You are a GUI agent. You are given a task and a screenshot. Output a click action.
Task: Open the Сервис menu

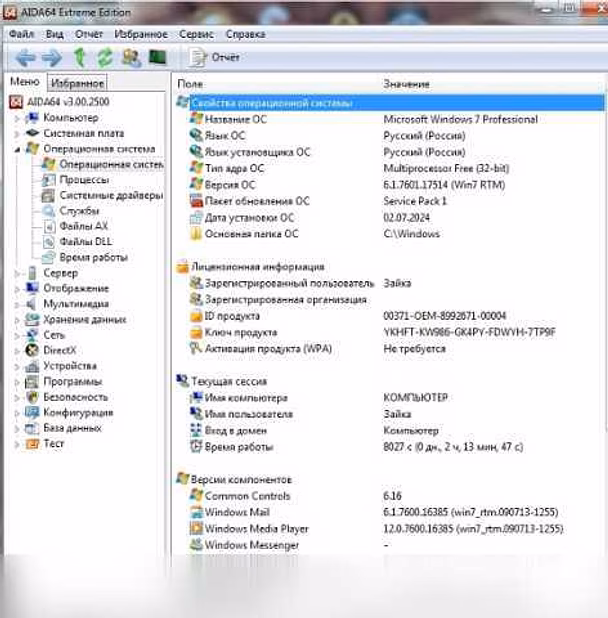click(x=196, y=34)
